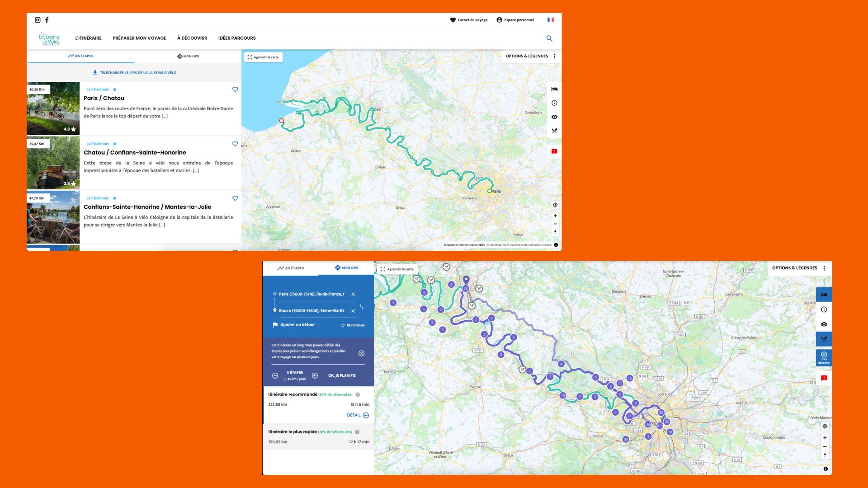This screenshot has height=488, width=868.
Task: Toggle info layer in top map
Action: (554, 103)
